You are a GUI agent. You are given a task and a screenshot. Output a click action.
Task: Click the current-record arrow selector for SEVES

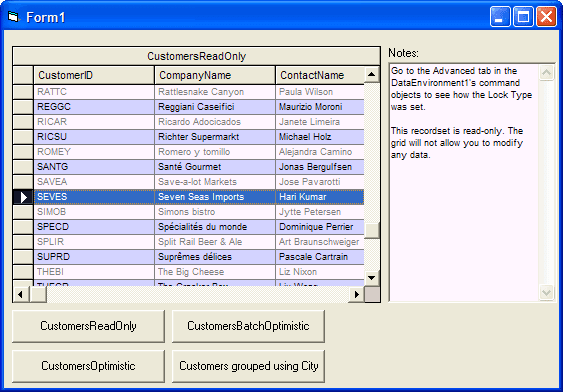(x=23, y=197)
